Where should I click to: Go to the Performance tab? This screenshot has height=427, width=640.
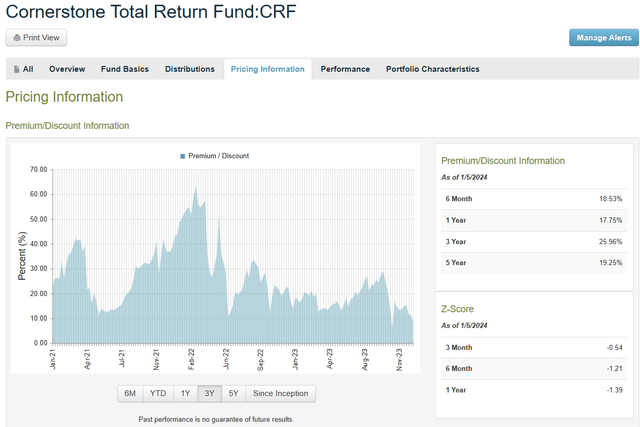click(x=345, y=69)
